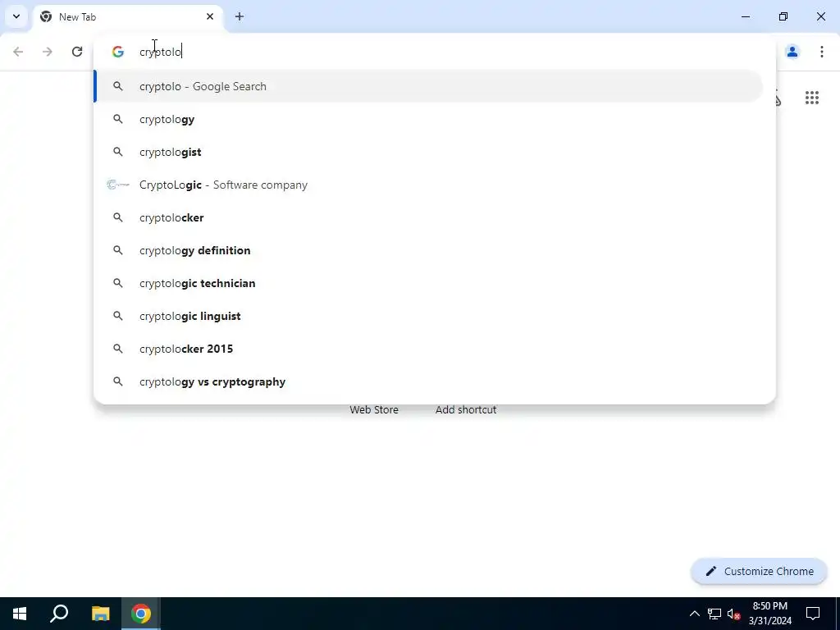Restore down the Chrome window

coord(783,16)
